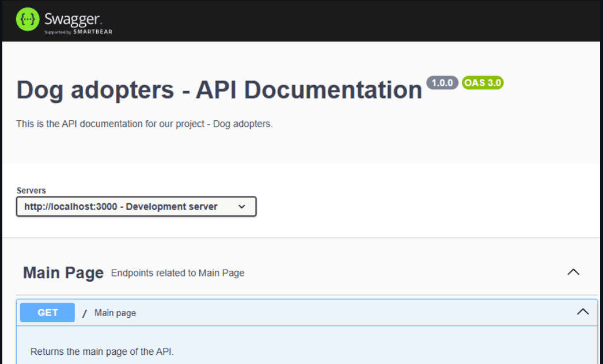Click the "/" endpoint path
603x364 pixels.
(x=85, y=313)
